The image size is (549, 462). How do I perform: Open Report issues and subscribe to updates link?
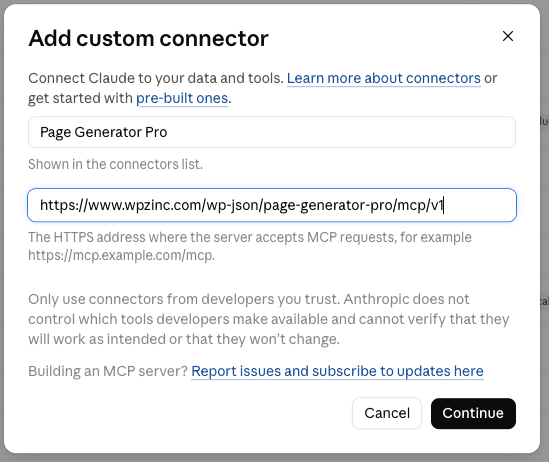[x=337, y=371]
